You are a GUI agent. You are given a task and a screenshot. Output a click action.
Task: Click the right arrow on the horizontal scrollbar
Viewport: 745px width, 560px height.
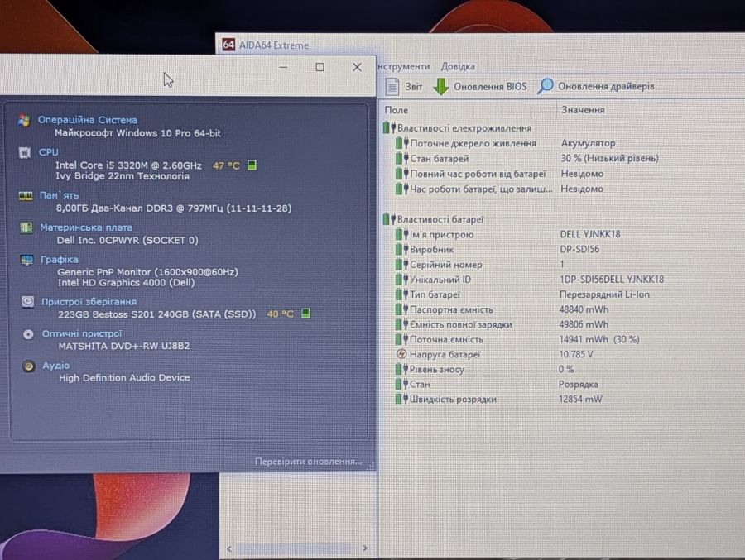[364, 548]
